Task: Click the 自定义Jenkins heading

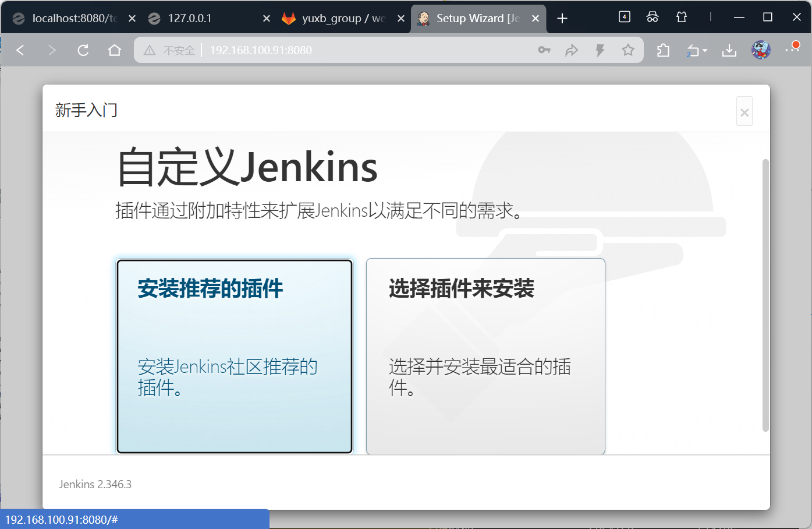Action: (x=247, y=168)
